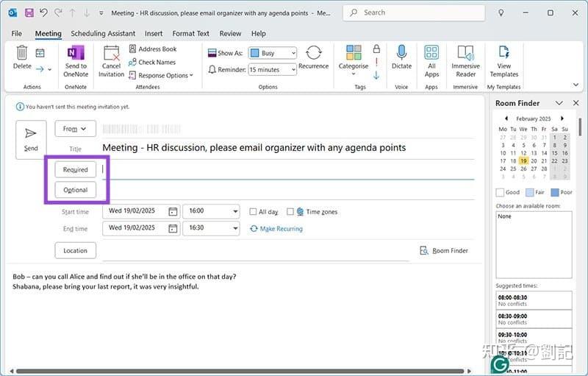Click the lightbulb icon beside Search
Screen dimensions: 588x376
501,13
